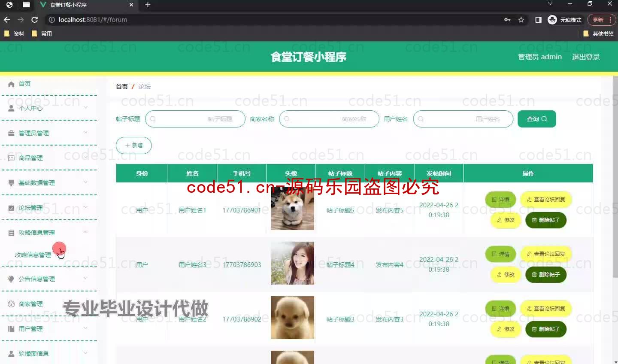Open 其他书签 folder
618x364 pixels.
(x=599, y=33)
